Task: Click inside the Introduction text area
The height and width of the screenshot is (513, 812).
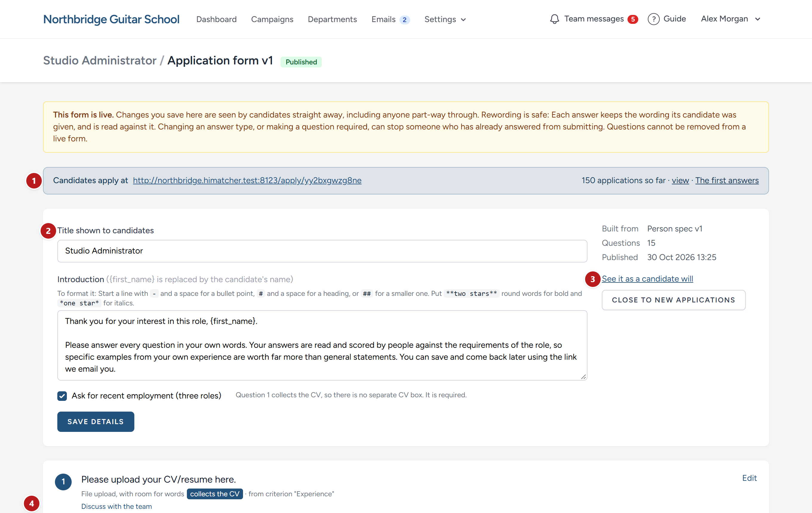Action: coord(322,345)
